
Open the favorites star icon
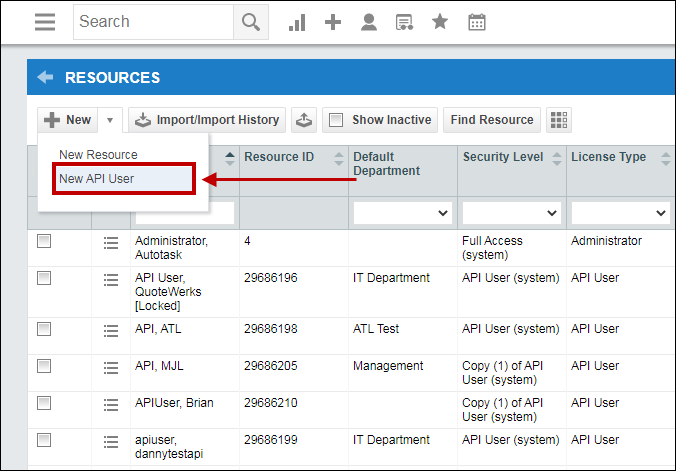440,22
